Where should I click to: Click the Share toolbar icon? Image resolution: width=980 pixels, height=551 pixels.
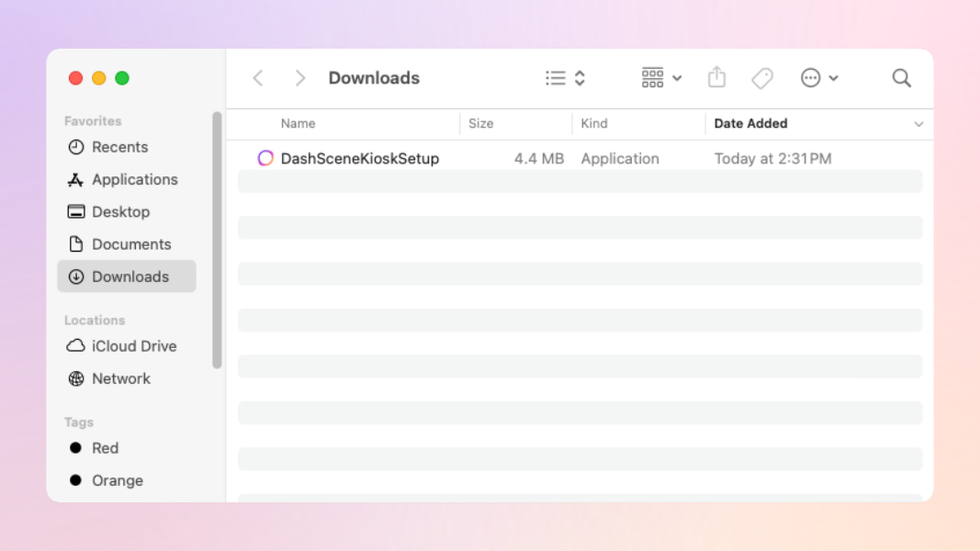point(717,77)
